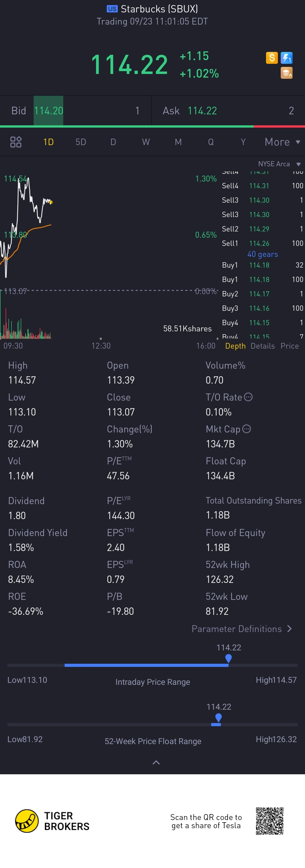Tap the P/B value -19.80
The image size is (305, 868).
[120, 611]
